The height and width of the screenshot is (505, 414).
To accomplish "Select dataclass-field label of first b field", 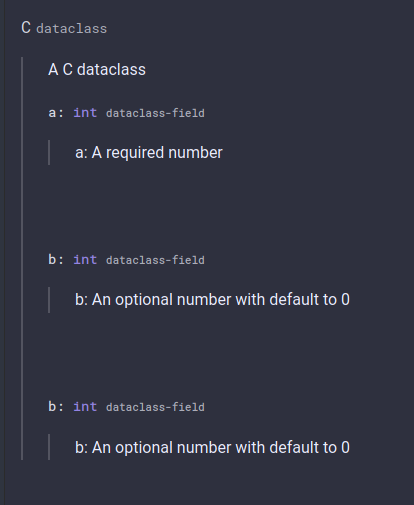I will 155,260.
